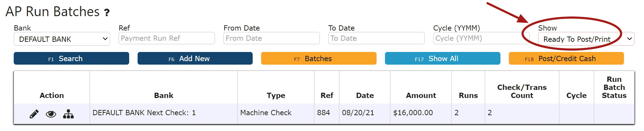Open the hierarchy tree icon in Action column

click(x=68, y=114)
